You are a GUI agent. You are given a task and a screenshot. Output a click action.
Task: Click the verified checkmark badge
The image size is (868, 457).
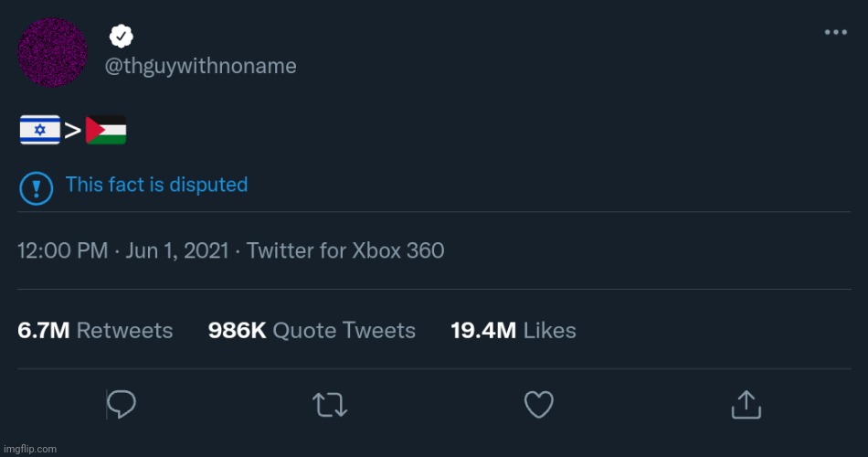(x=122, y=37)
